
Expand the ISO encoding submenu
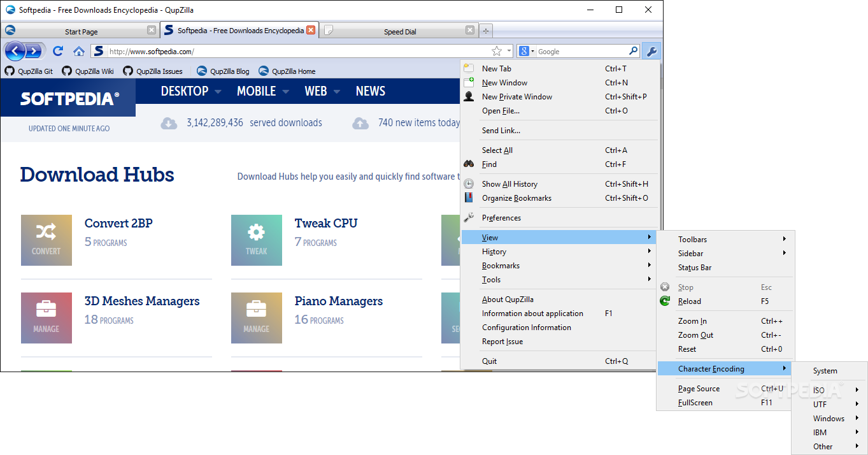(x=830, y=391)
